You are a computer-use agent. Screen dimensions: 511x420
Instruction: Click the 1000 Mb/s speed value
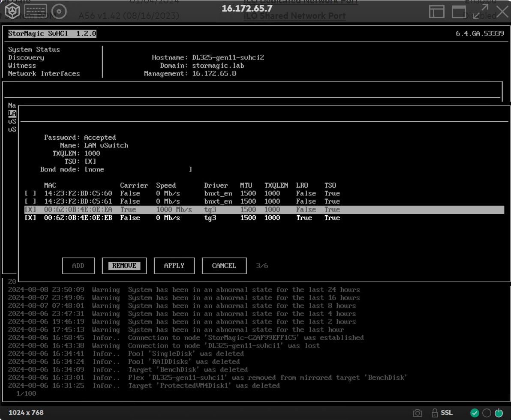click(x=174, y=210)
